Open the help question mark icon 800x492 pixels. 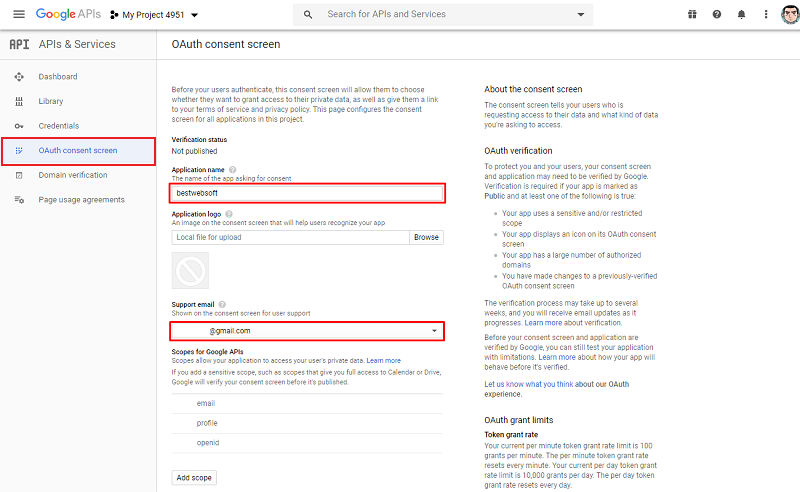[717, 14]
